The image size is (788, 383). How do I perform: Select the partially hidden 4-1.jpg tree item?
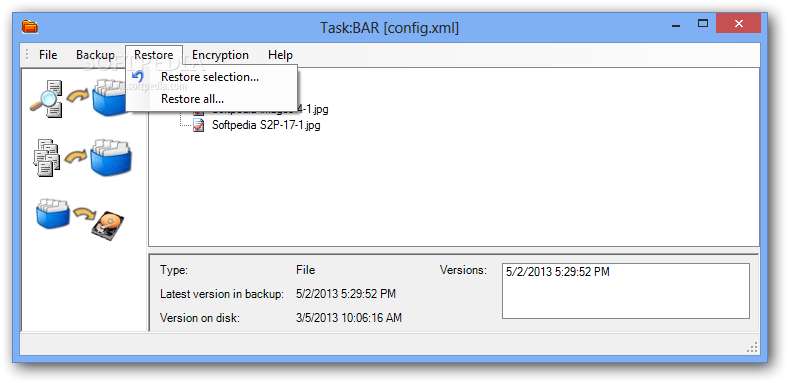[x=314, y=109]
